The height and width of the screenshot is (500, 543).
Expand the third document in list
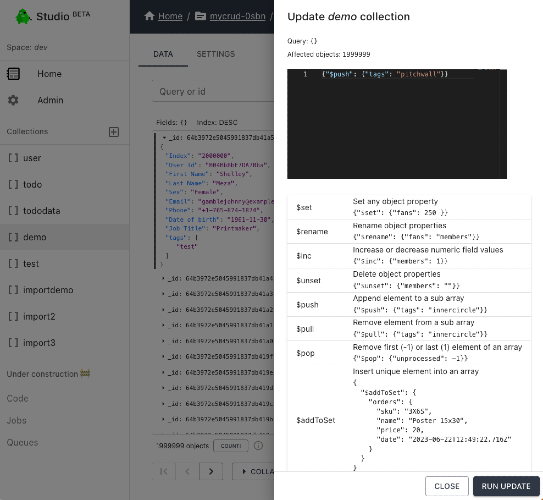point(163,294)
